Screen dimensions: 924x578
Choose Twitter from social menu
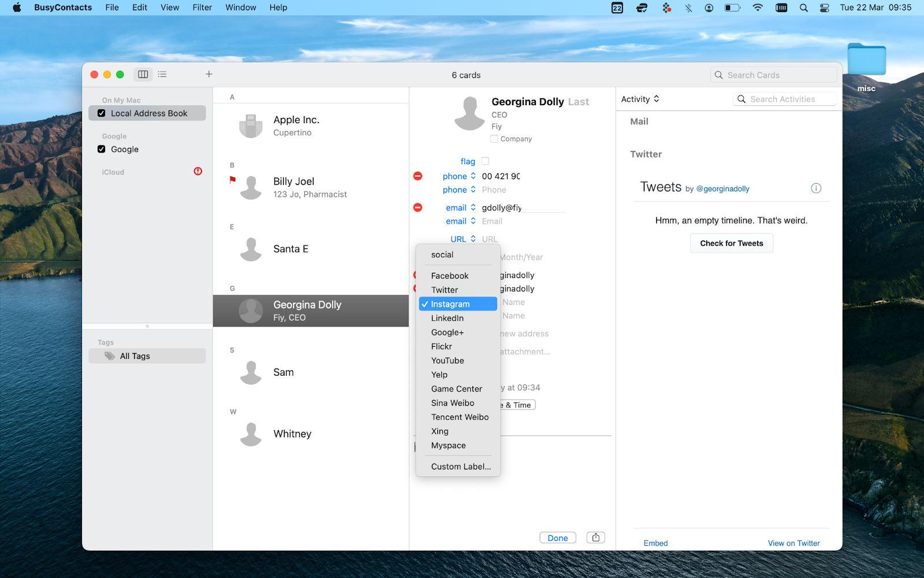tap(458, 290)
